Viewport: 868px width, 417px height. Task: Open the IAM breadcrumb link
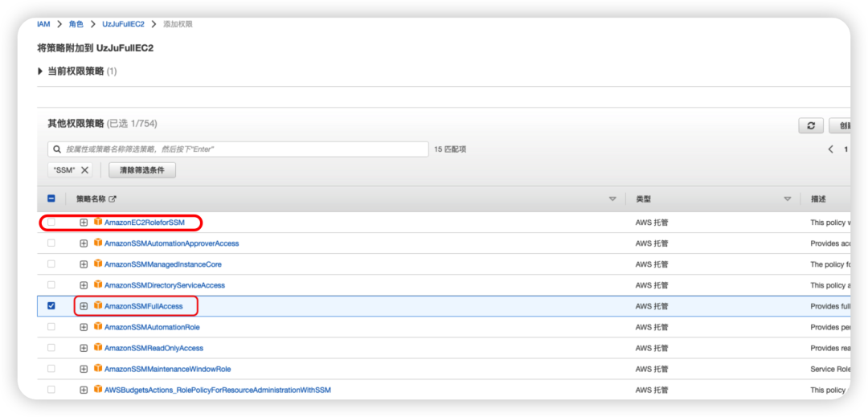(43, 24)
